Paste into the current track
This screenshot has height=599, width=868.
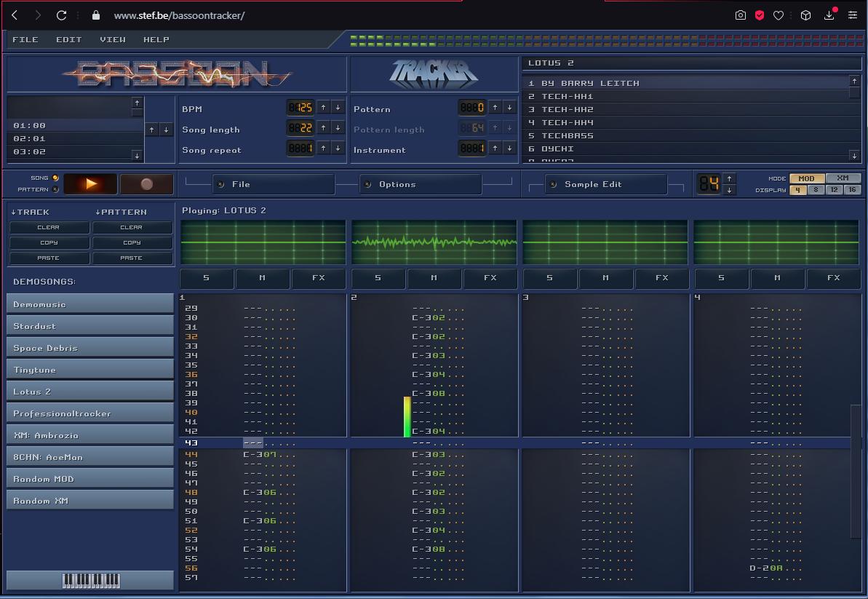pos(49,258)
